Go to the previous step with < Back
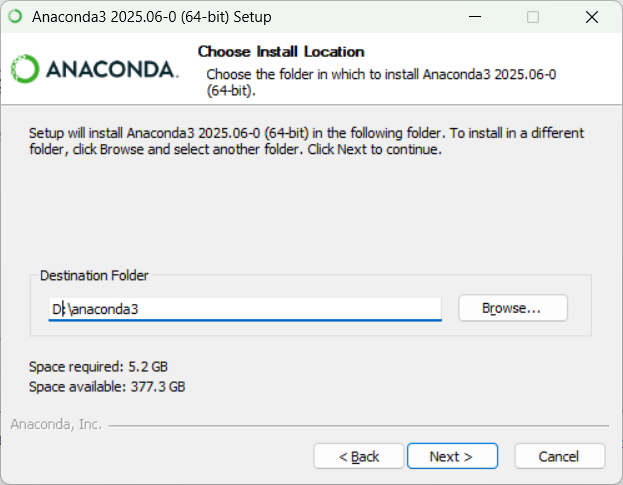The height and width of the screenshot is (485, 623). (x=359, y=456)
